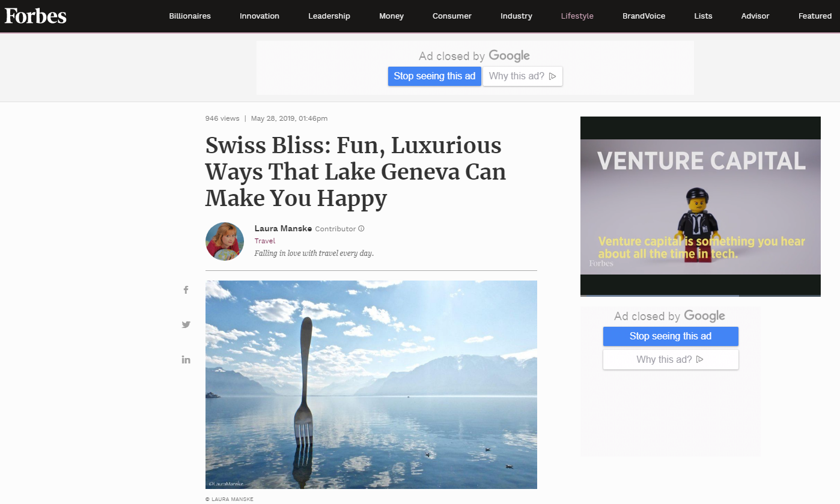
Task: Share article on Facebook icon
Action: (x=186, y=290)
